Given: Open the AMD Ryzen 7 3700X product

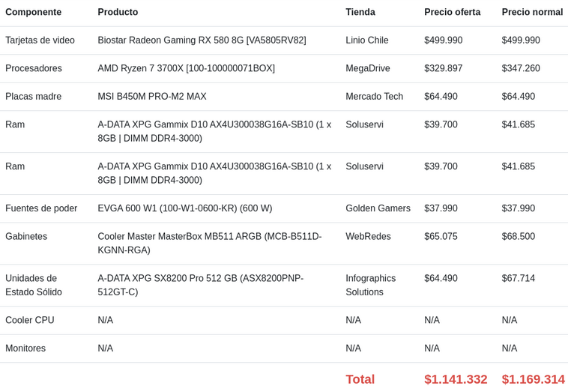Looking at the screenshot, I should click(x=186, y=68).
